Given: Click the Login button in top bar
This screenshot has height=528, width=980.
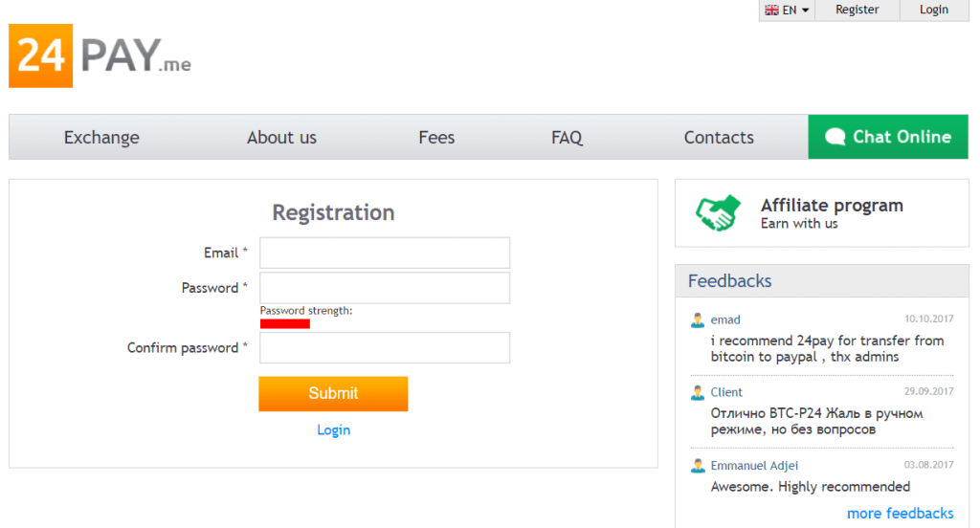Looking at the screenshot, I should (934, 10).
